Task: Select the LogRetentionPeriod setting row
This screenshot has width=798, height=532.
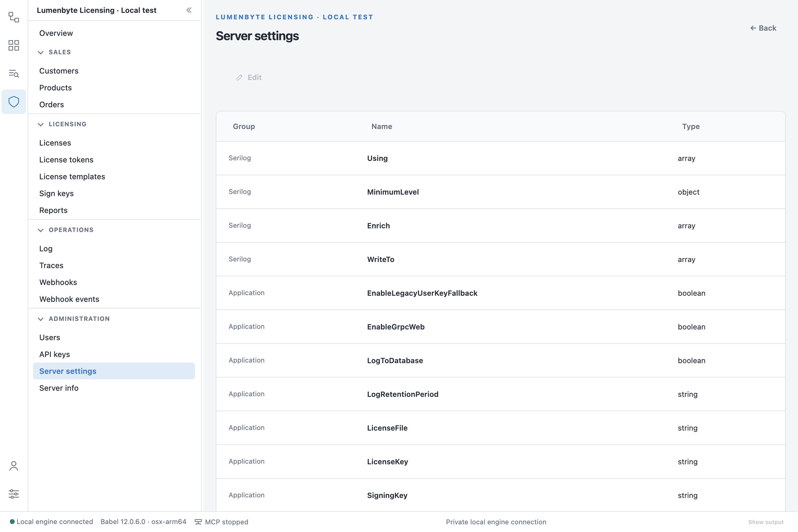Action: (500, 394)
